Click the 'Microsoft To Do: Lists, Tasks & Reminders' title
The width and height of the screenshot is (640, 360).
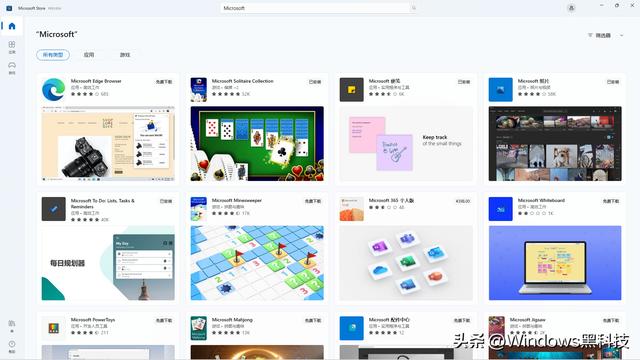click(x=102, y=203)
